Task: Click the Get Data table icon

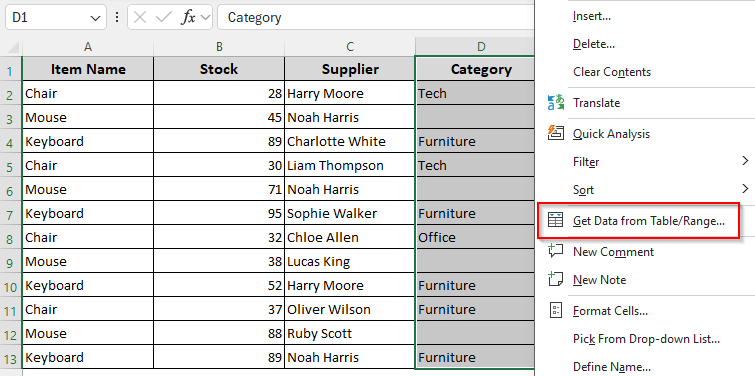Action: point(556,221)
